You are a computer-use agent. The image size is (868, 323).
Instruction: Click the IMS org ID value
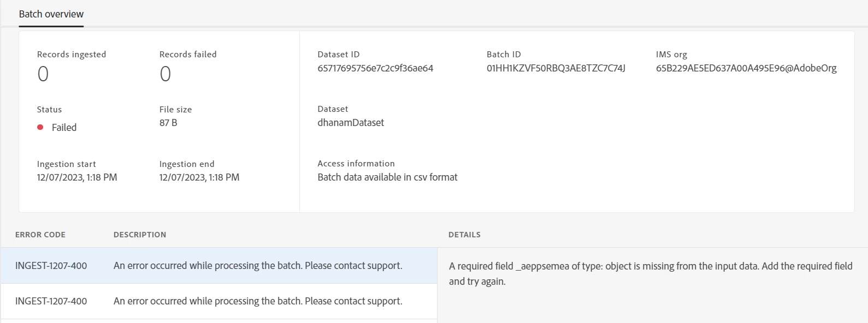[746, 68]
